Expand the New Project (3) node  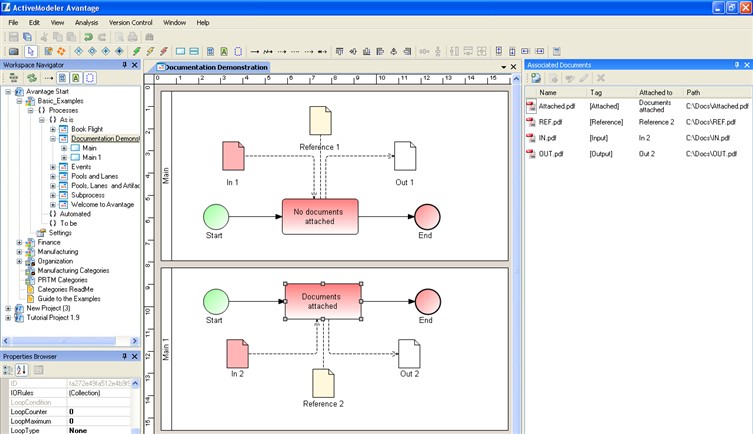pyautogui.click(x=8, y=308)
